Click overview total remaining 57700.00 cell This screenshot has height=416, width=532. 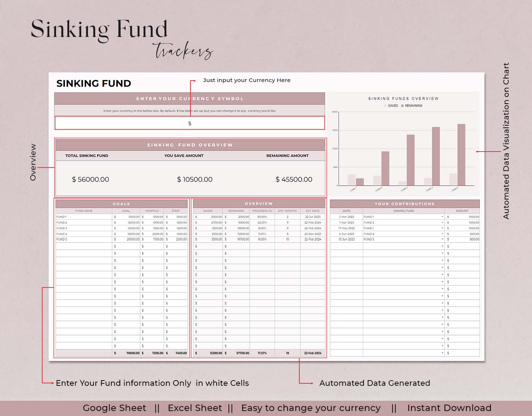(236, 353)
